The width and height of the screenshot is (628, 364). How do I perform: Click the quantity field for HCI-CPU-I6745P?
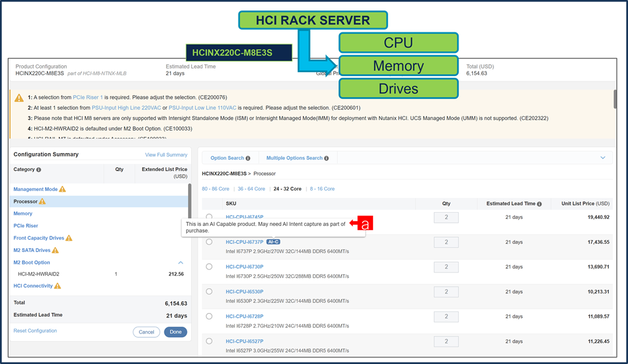click(x=446, y=217)
